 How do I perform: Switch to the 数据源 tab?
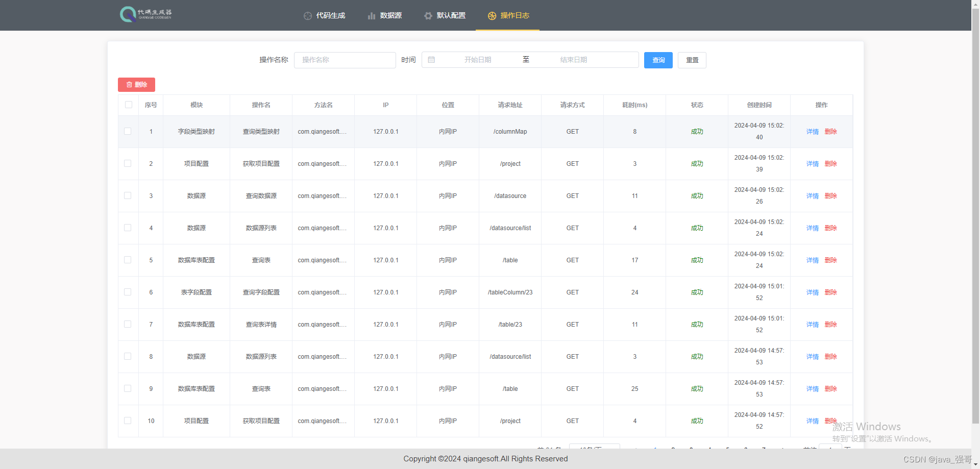point(385,15)
